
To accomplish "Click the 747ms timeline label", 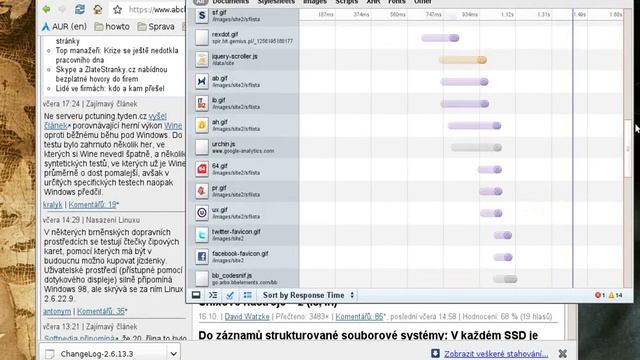I will coord(433,14).
